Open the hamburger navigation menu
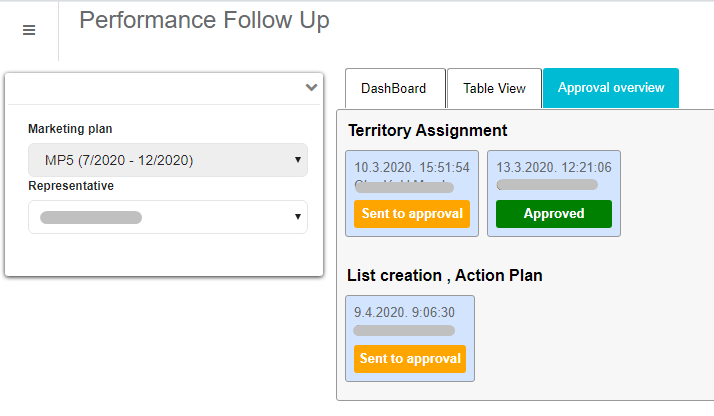Viewport: 714px width, 416px height. pyautogui.click(x=29, y=30)
